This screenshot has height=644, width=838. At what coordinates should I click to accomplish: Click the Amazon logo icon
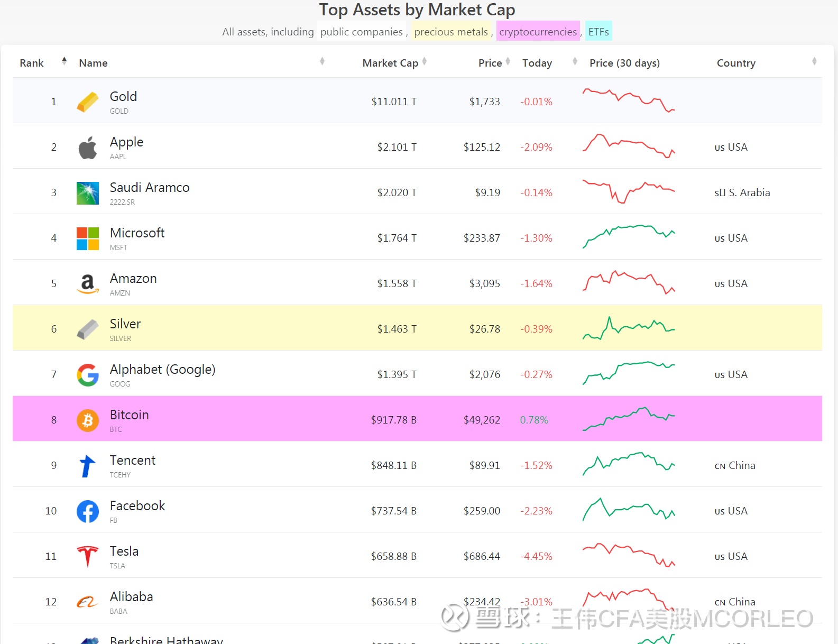click(x=88, y=284)
